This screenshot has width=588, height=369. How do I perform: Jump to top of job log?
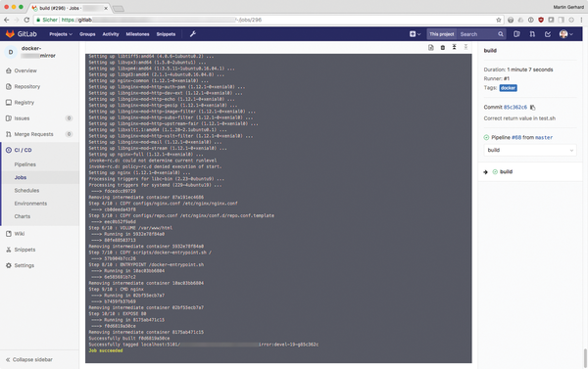454,47
